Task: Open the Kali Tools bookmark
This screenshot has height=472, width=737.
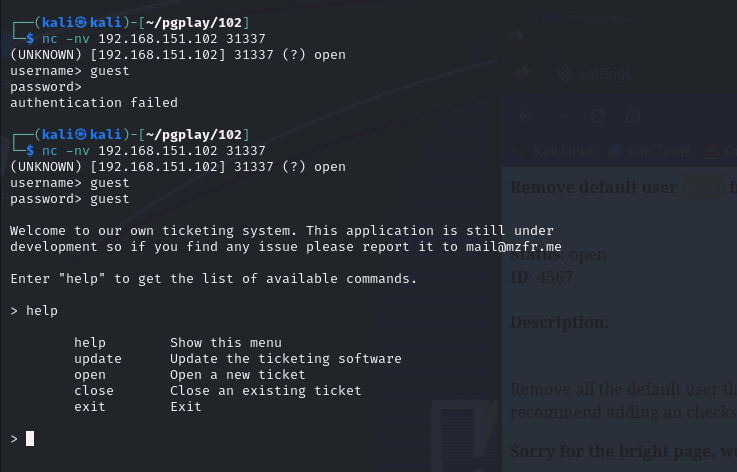Action: pyautogui.click(x=659, y=151)
